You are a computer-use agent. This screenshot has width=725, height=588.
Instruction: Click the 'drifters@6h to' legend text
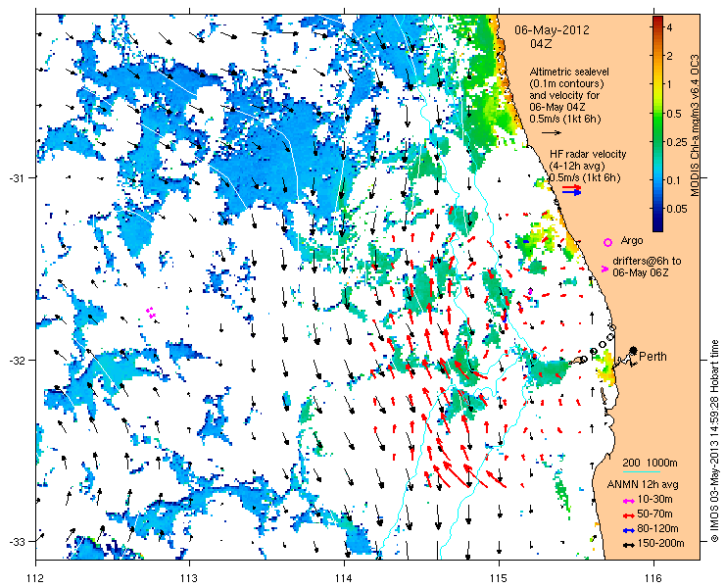tap(647, 261)
